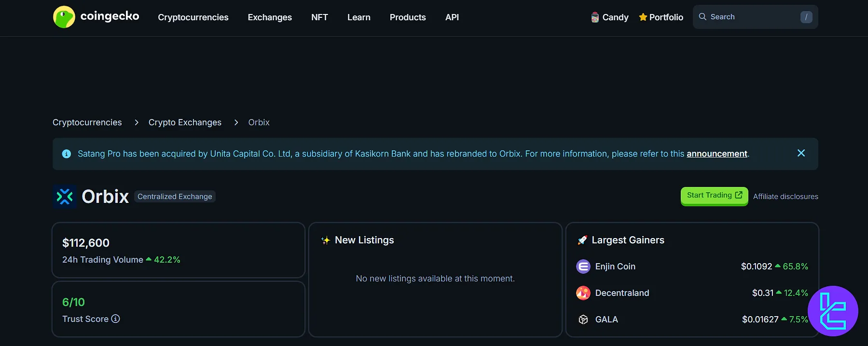The image size is (868, 346).
Task: Focus the Search input field
Action: click(755, 17)
